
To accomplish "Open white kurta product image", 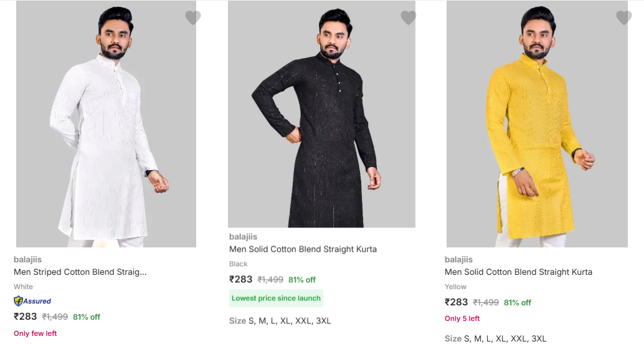I will click(x=106, y=125).
